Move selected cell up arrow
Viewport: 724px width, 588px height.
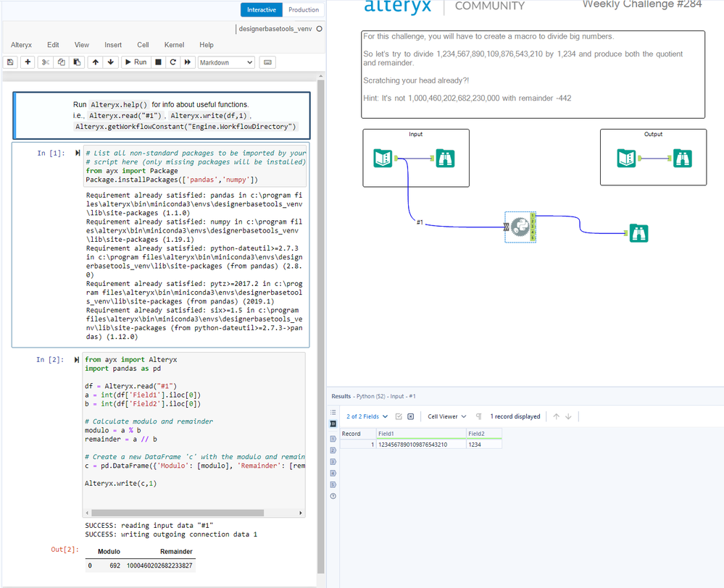point(95,62)
